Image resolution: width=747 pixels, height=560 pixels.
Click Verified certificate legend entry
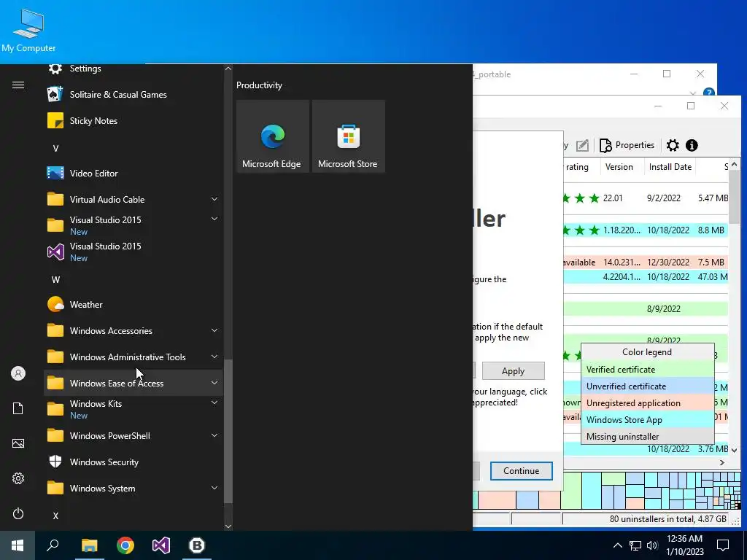[648, 370]
